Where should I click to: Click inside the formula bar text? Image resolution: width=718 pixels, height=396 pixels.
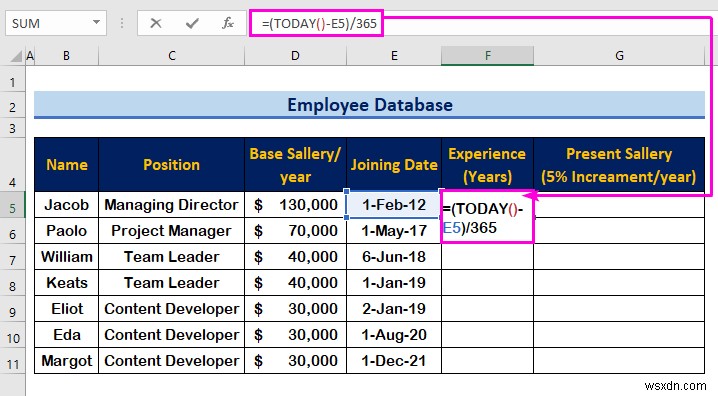point(319,23)
